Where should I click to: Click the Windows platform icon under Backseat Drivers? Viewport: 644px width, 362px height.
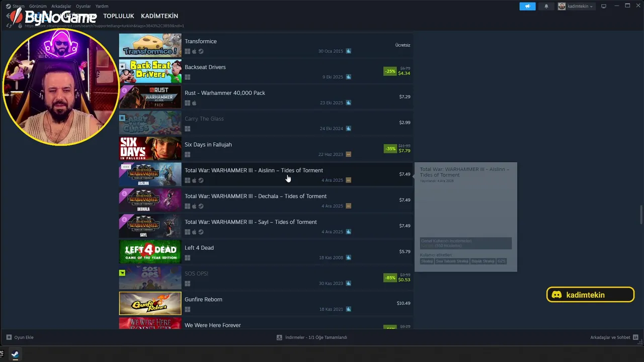point(188,77)
